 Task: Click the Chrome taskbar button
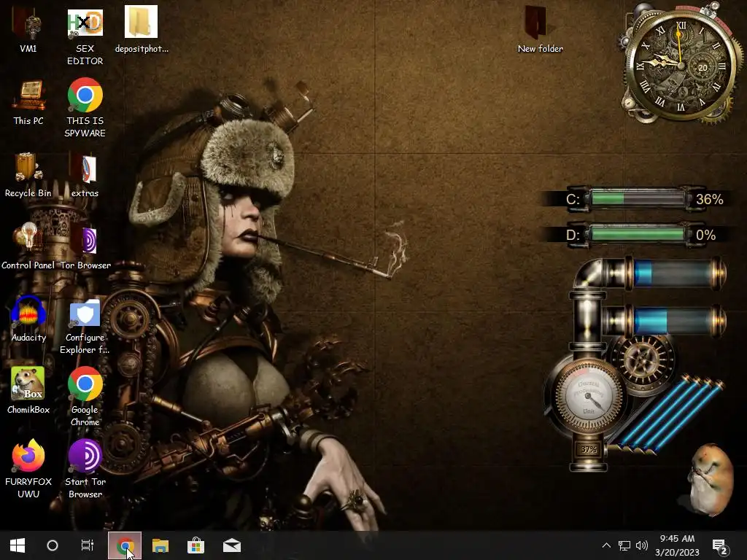click(x=125, y=545)
